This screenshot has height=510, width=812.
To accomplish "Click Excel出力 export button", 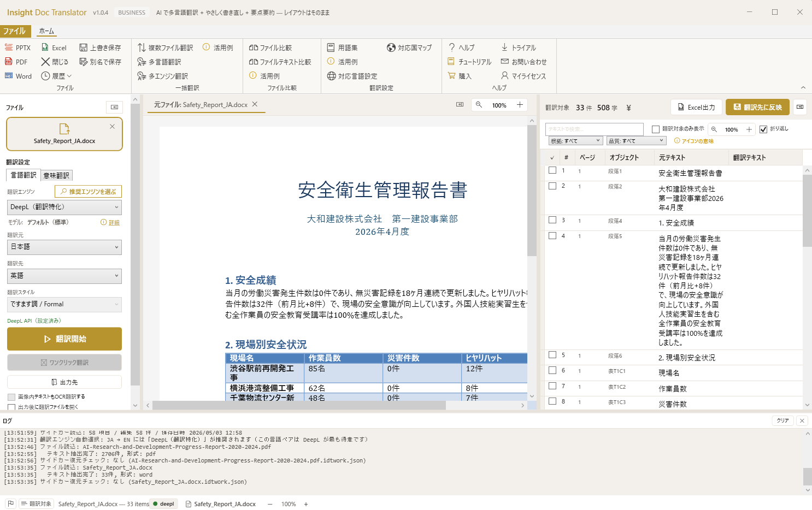I will point(696,107).
